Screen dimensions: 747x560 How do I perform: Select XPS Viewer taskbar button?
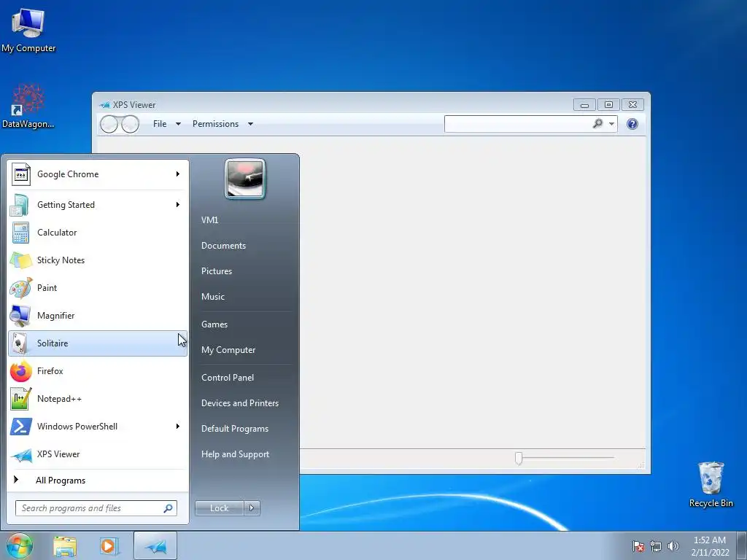[155, 545]
